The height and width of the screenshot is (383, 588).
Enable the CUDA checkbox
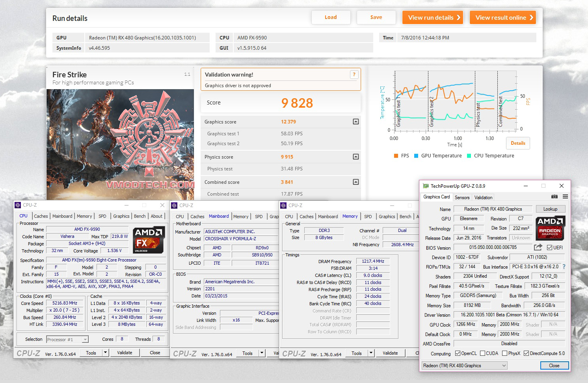pos(482,353)
